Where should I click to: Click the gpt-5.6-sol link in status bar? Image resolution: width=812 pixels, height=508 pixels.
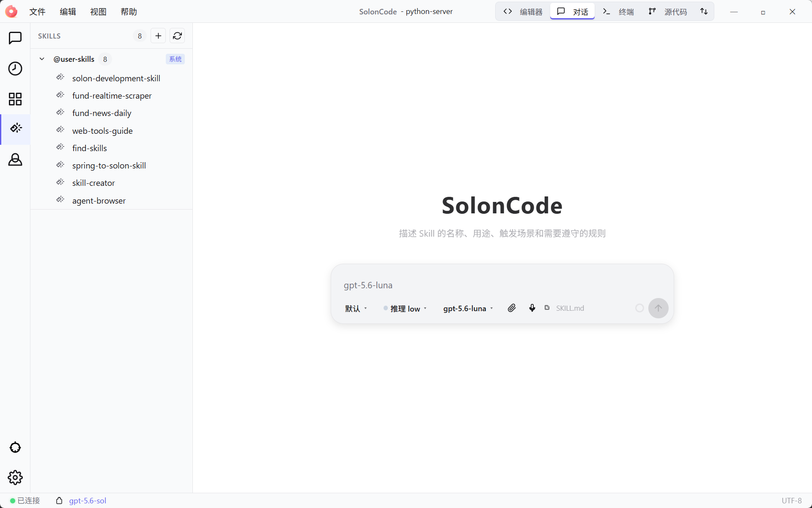coord(88,500)
